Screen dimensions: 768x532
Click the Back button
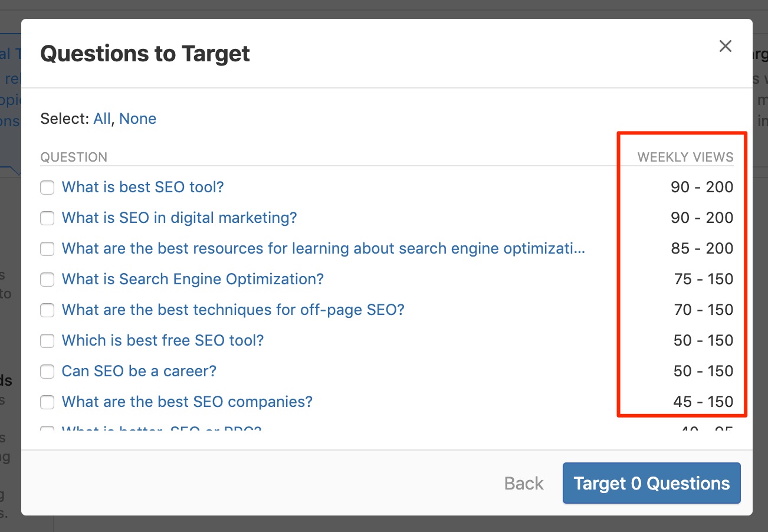(x=523, y=483)
